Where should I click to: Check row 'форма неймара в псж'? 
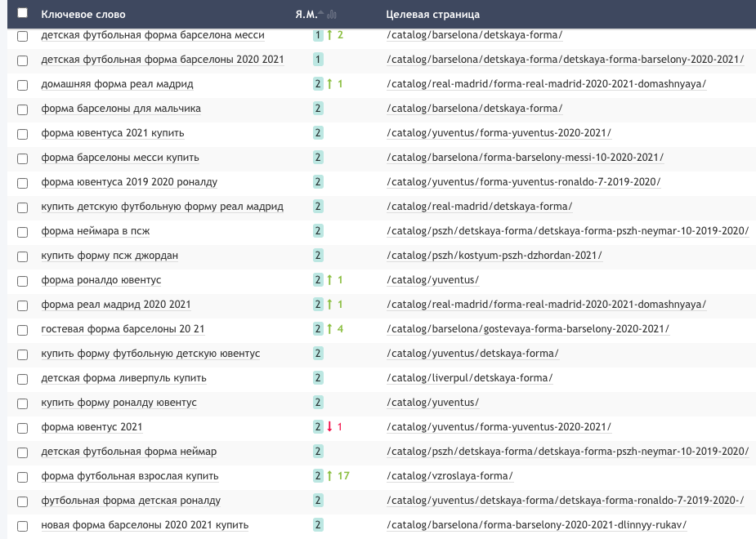coord(23,232)
